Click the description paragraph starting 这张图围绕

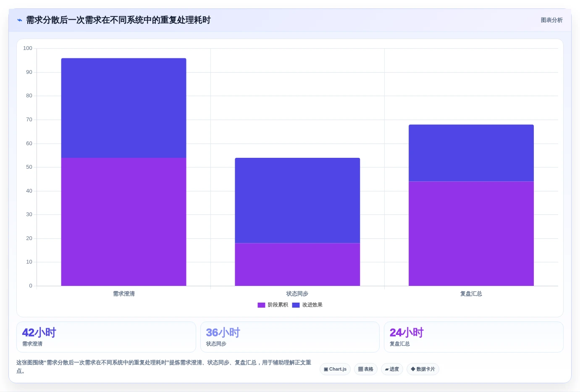point(164,367)
